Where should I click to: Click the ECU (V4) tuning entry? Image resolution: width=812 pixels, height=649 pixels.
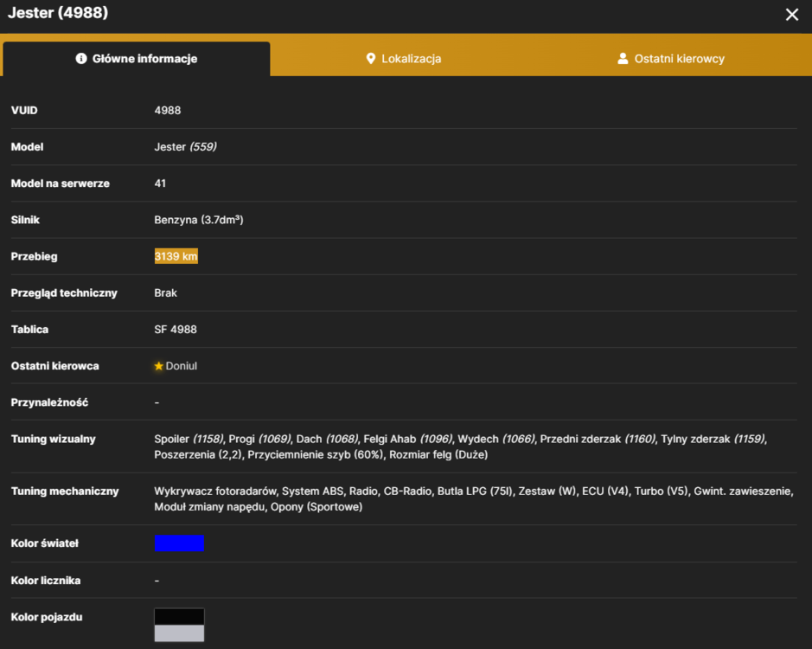tap(605, 491)
